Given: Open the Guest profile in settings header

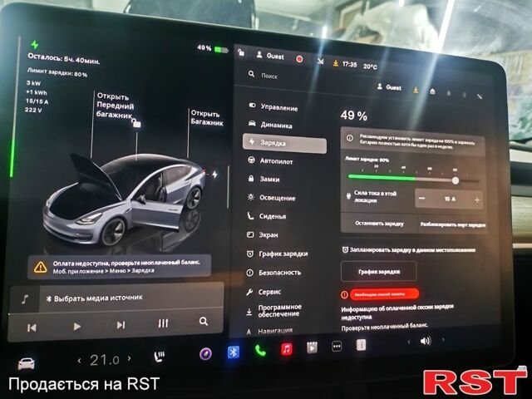Looking at the screenshot, I should pyautogui.click(x=389, y=87).
